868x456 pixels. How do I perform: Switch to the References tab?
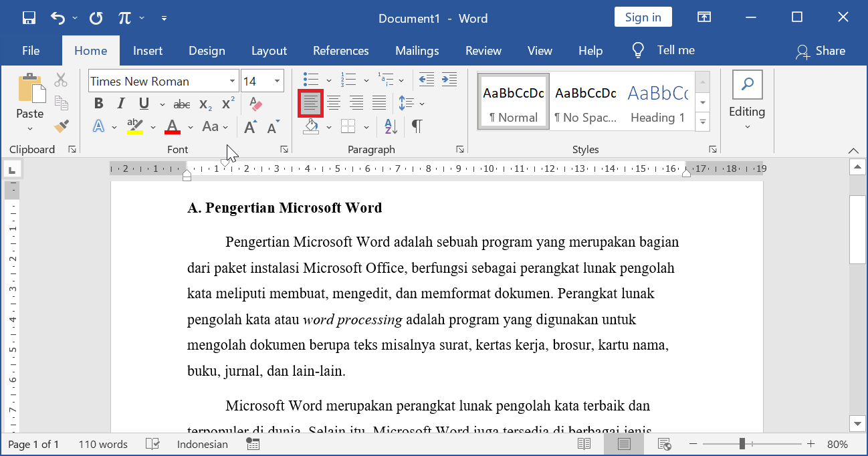341,51
